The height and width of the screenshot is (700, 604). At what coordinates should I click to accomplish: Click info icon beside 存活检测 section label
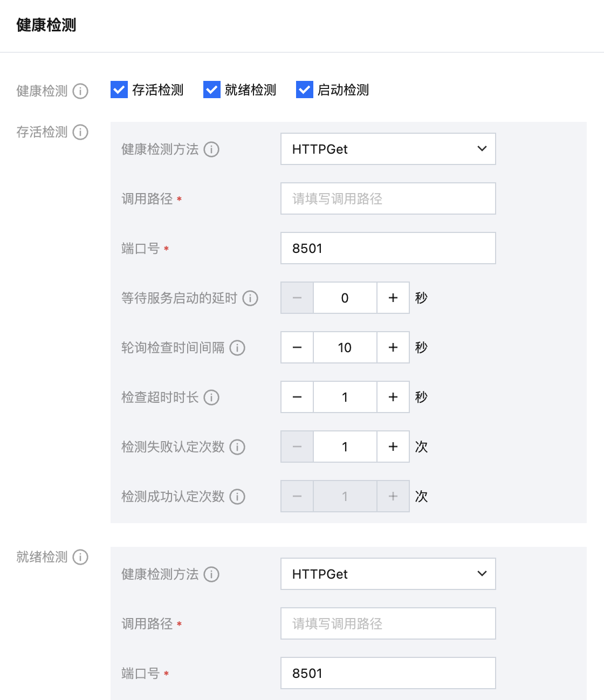tap(80, 132)
